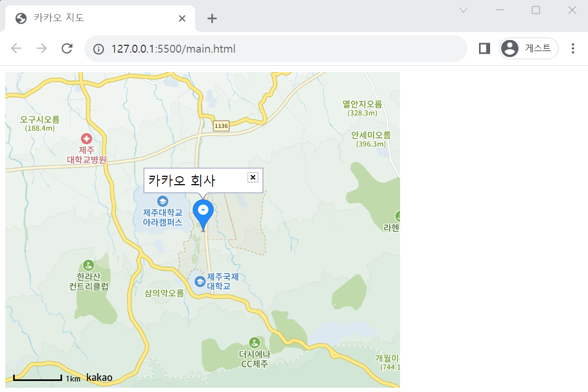Open a new tab with plus button
Viewport: 588px width, 392px height.
(x=212, y=18)
